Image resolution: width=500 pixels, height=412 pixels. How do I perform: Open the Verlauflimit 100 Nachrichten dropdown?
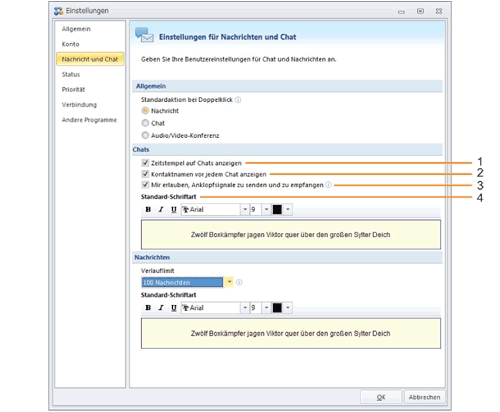(x=229, y=282)
